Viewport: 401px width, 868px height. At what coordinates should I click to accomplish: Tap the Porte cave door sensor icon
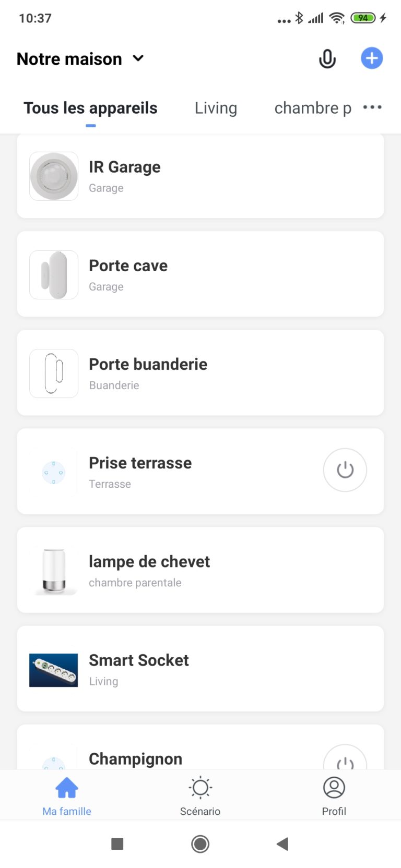tap(54, 275)
